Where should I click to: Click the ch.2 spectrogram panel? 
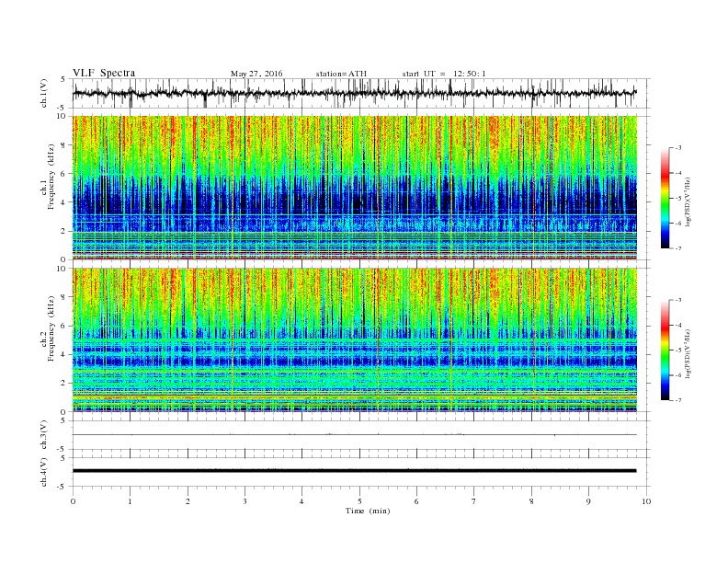pyautogui.click(x=355, y=340)
